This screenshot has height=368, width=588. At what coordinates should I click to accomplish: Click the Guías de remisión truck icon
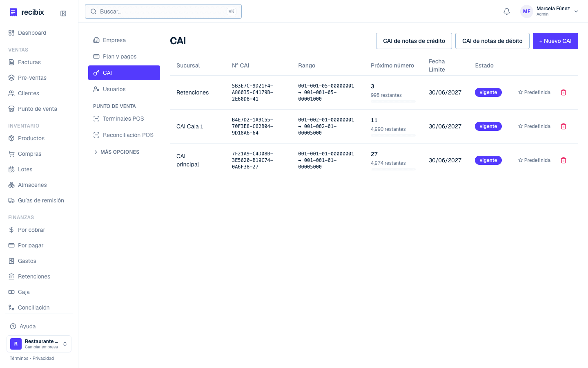(11, 200)
